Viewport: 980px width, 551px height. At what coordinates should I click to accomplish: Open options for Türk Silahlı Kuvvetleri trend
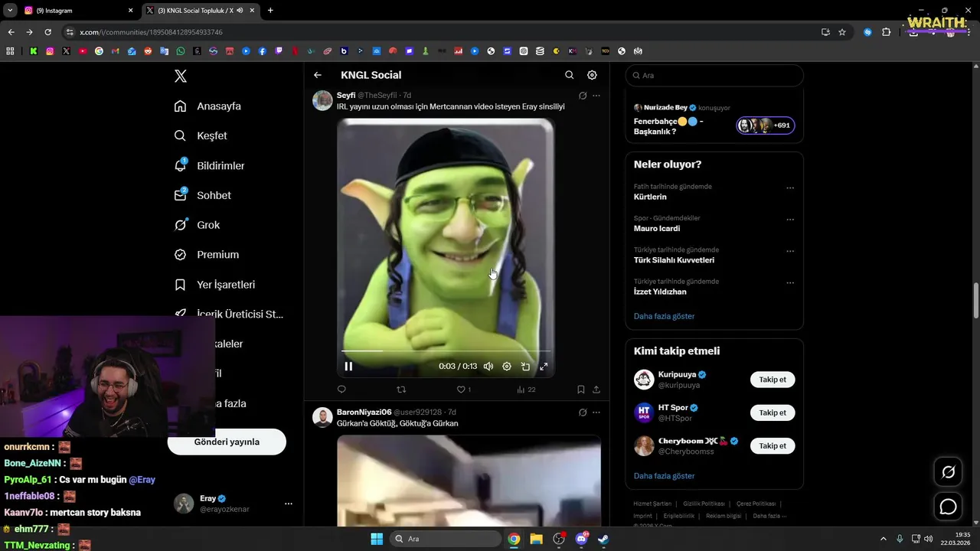(x=790, y=251)
